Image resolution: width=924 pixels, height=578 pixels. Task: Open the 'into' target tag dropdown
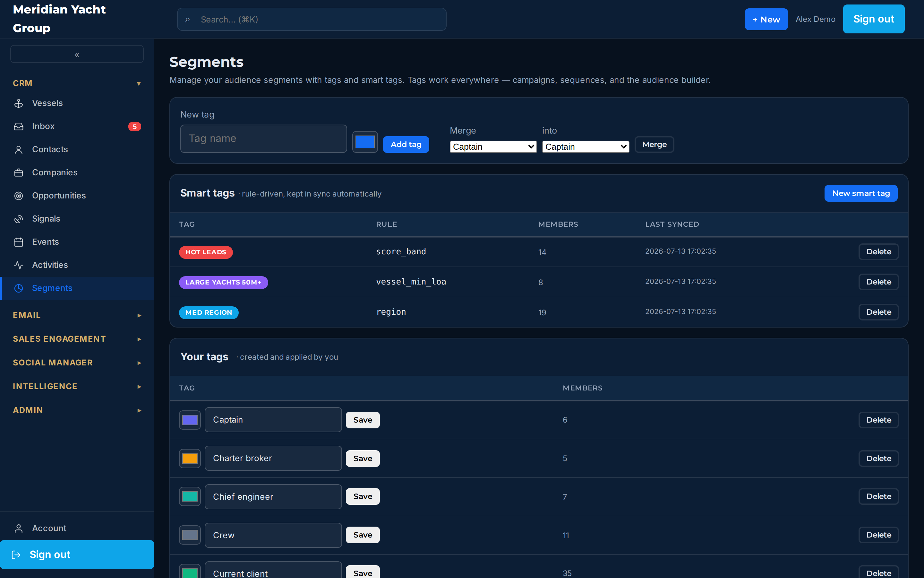point(586,147)
